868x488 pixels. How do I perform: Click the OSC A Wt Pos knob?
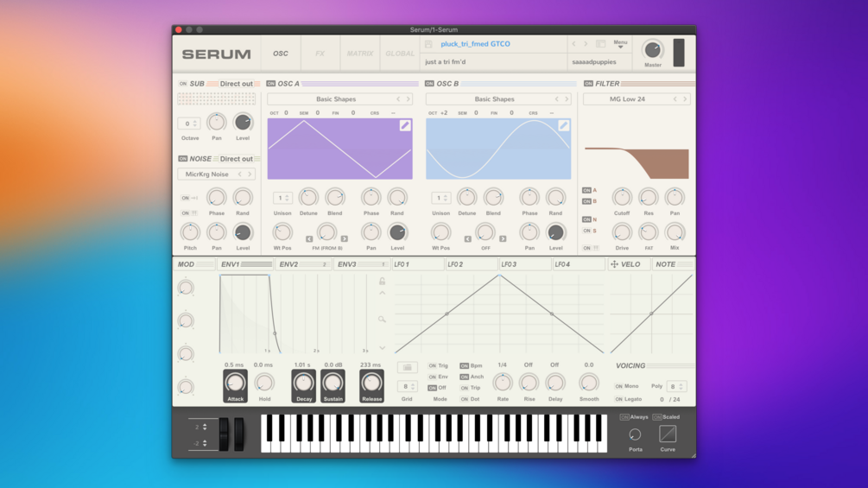282,232
